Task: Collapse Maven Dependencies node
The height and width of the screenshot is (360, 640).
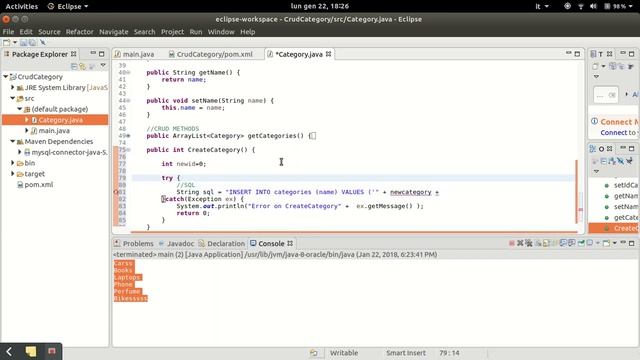Action: [13, 141]
